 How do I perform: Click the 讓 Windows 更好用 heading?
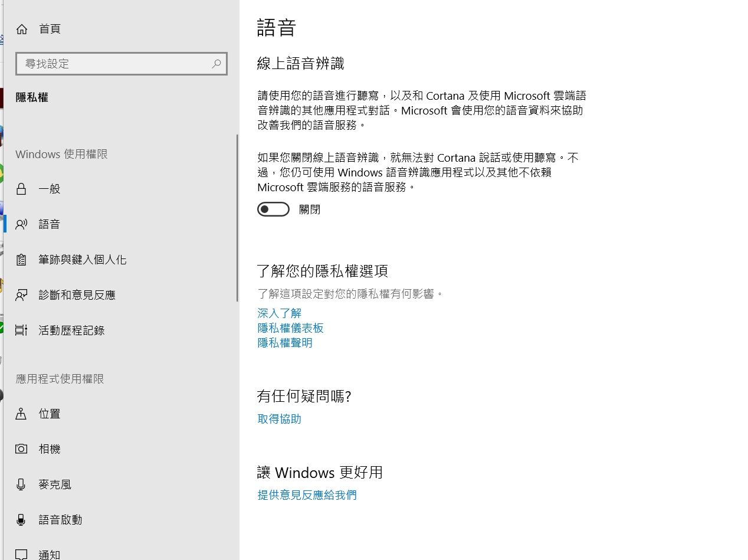coord(320,472)
